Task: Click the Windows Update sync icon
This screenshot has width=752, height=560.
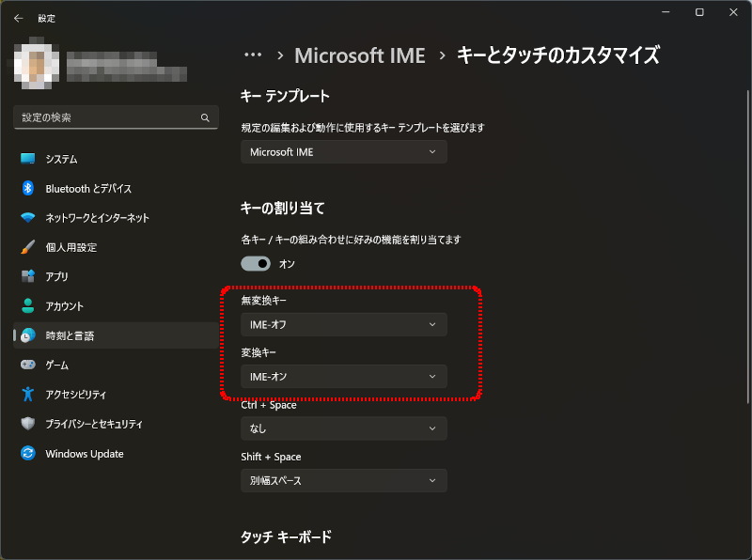Action: click(x=28, y=453)
